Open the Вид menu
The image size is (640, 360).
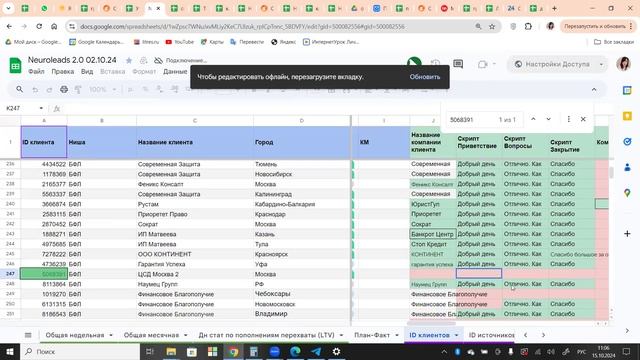(87, 71)
